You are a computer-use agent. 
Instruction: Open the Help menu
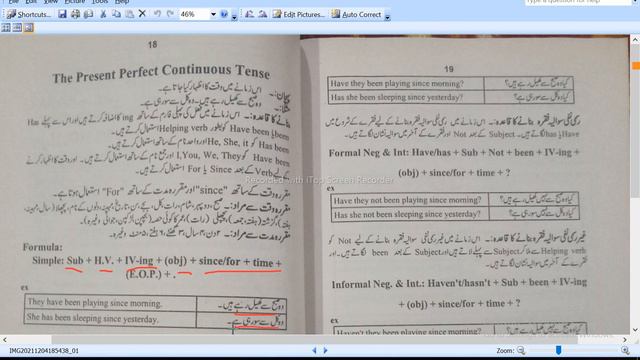click(x=122, y=2)
